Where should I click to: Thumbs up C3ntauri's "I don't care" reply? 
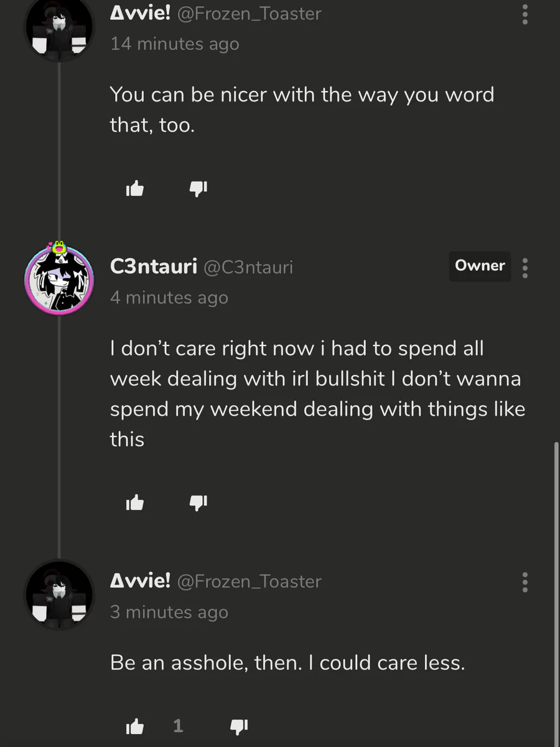click(x=135, y=502)
